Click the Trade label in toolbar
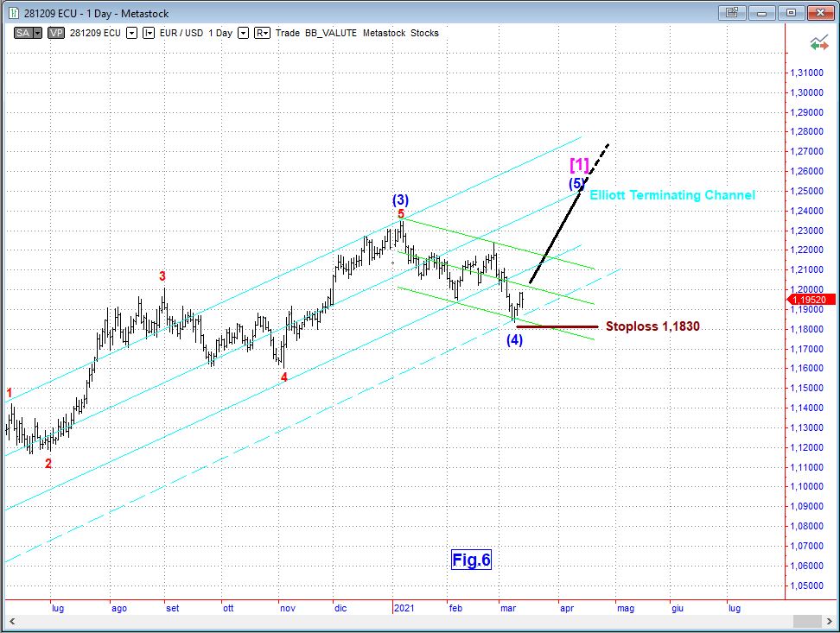Viewport: 840px width, 633px height. [288, 33]
